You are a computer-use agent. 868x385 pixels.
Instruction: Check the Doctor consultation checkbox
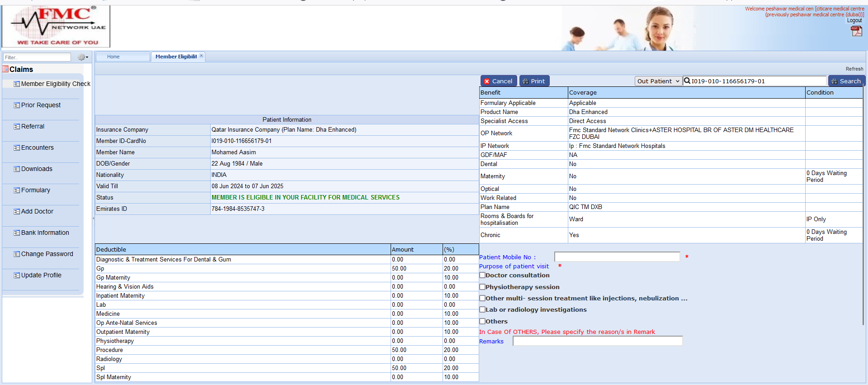(x=482, y=275)
